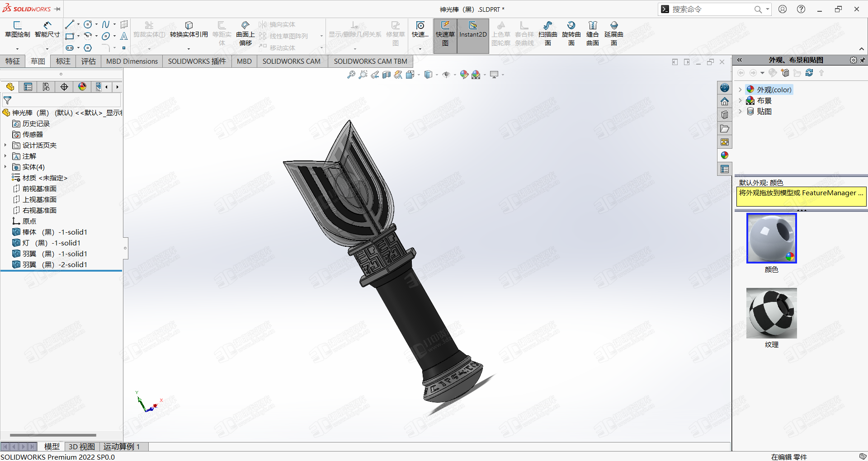
Task: Toggle the Rapid Sketch (快速草图) button
Action: (x=445, y=36)
